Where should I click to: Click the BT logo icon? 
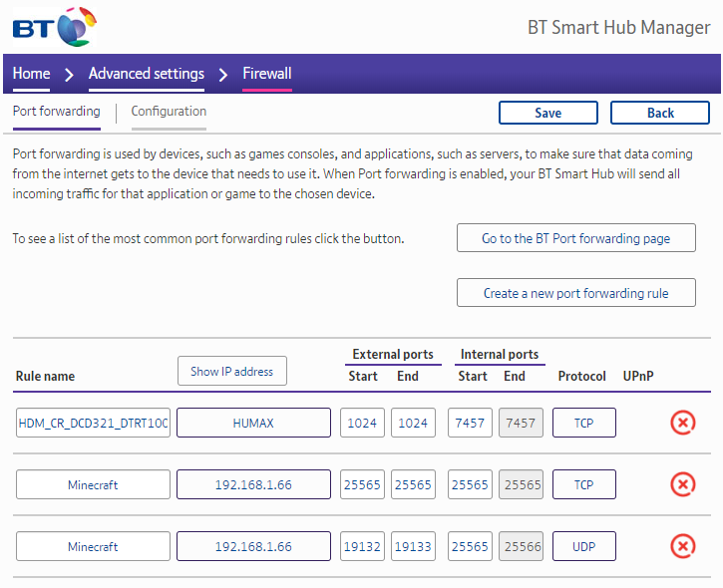pyautogui.click(x=54, y=26)
